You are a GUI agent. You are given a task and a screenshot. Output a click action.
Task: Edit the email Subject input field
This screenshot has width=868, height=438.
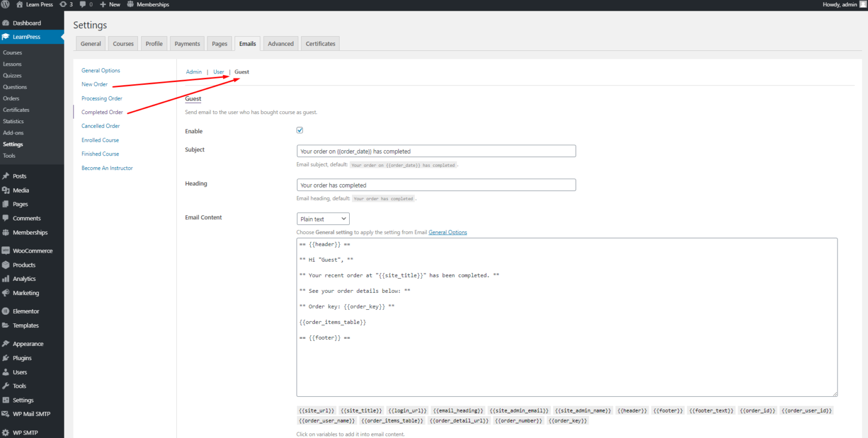(436, 151)
